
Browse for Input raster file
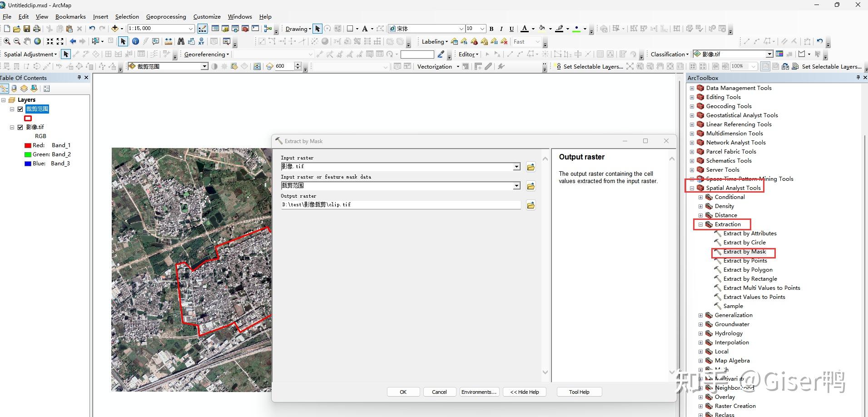click(531, 167)
